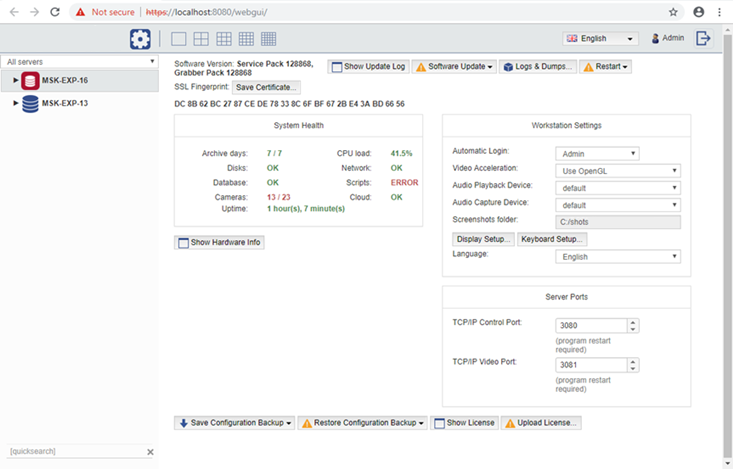The width and height of the screenshot is (733, 469).
Task: Click the MSK-EXP-16 server icon
Action: [x=30, y=81]
